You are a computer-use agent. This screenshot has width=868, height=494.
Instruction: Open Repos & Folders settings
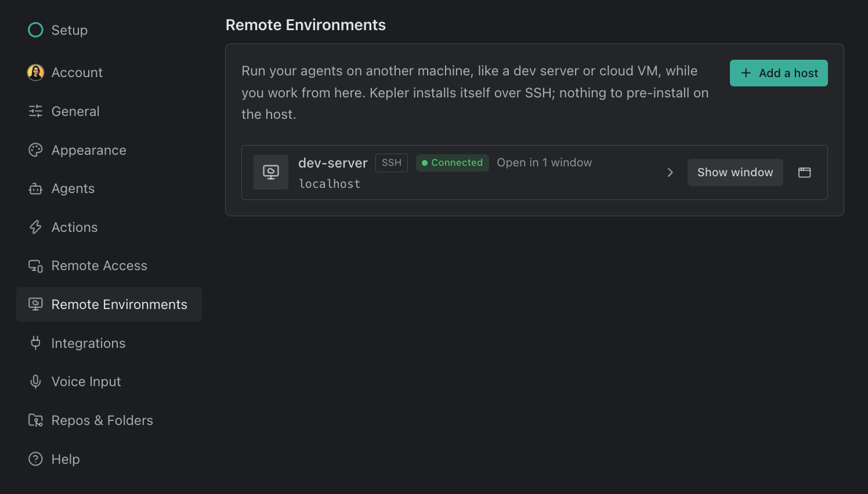click(109, 420)
